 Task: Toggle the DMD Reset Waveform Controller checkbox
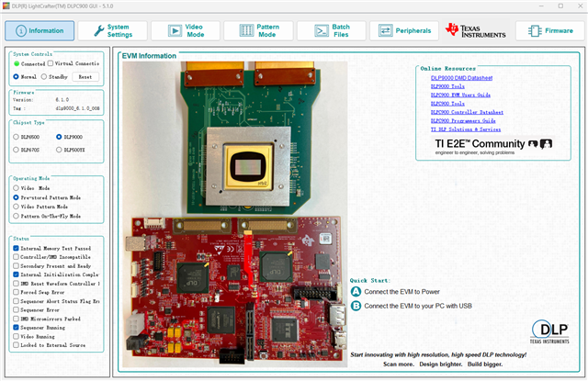[x=16, y=283]
